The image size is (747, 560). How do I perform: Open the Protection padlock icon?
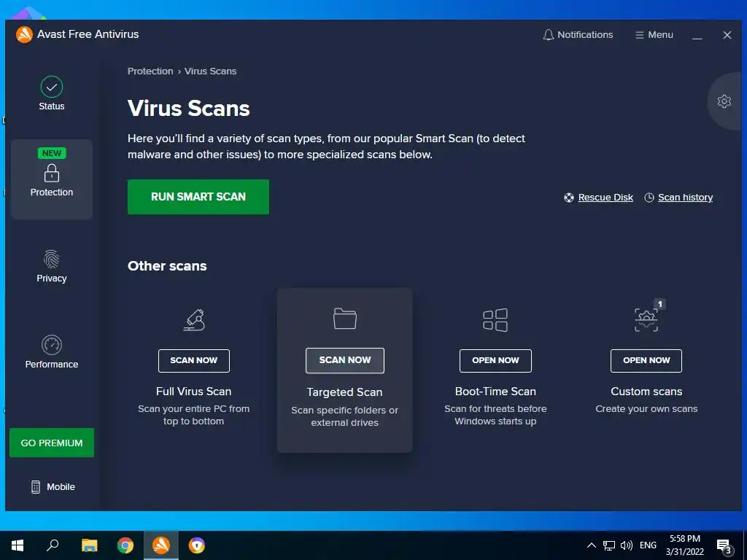click(52, 173)
